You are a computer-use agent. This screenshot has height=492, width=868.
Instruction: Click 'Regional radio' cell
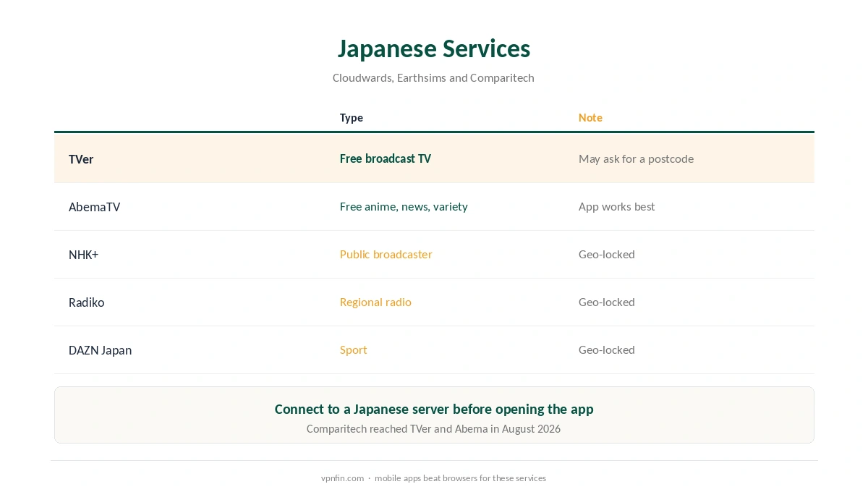click(x=375, y=302)
